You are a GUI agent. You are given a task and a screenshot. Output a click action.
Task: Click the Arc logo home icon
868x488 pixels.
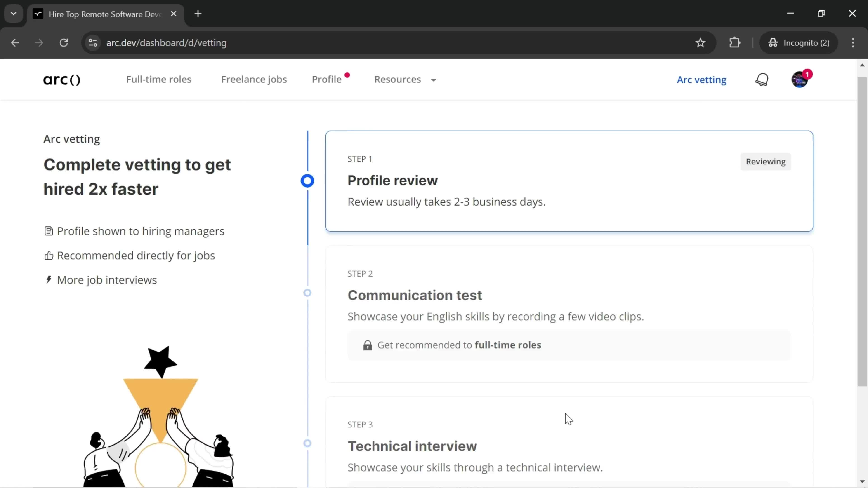point(62,79)
